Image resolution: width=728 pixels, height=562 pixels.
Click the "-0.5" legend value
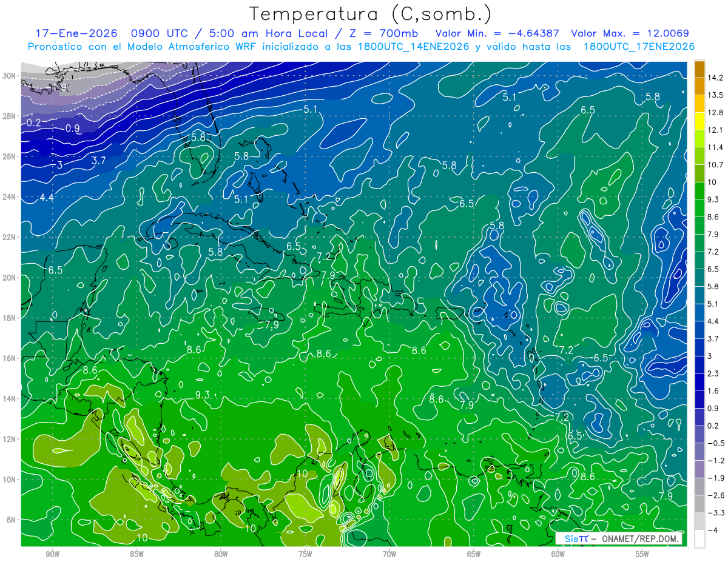(x=715, y=443)
